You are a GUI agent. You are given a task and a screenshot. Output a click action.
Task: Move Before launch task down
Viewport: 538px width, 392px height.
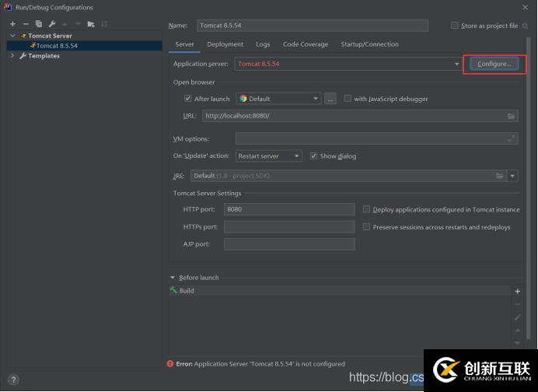pyautogui.click(x=518, y=343)
